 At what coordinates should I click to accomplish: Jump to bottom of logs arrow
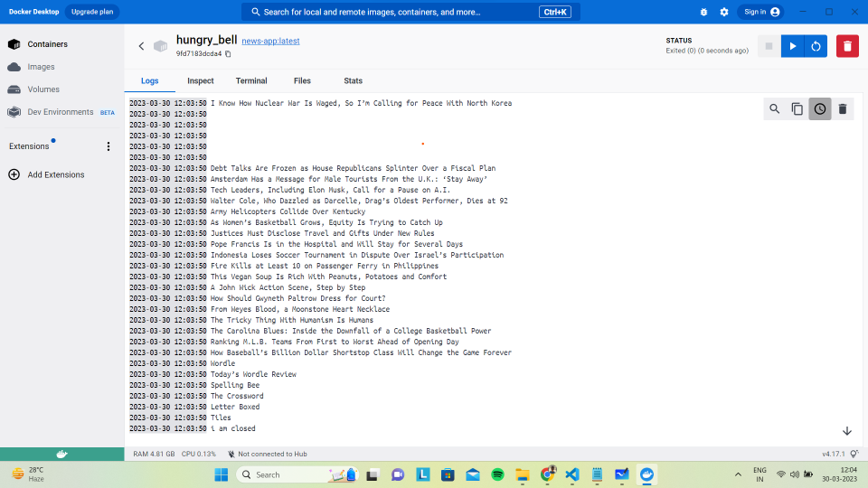847,431
